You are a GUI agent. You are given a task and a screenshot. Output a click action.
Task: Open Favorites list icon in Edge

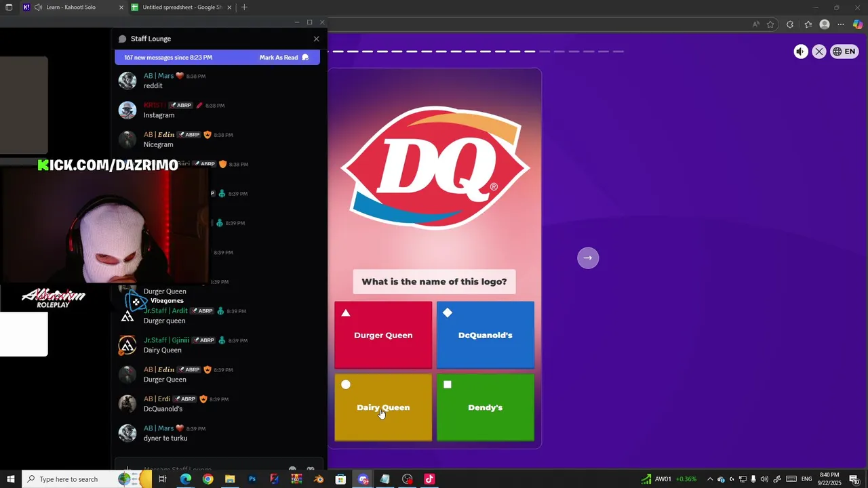click(x=808, y=24)
